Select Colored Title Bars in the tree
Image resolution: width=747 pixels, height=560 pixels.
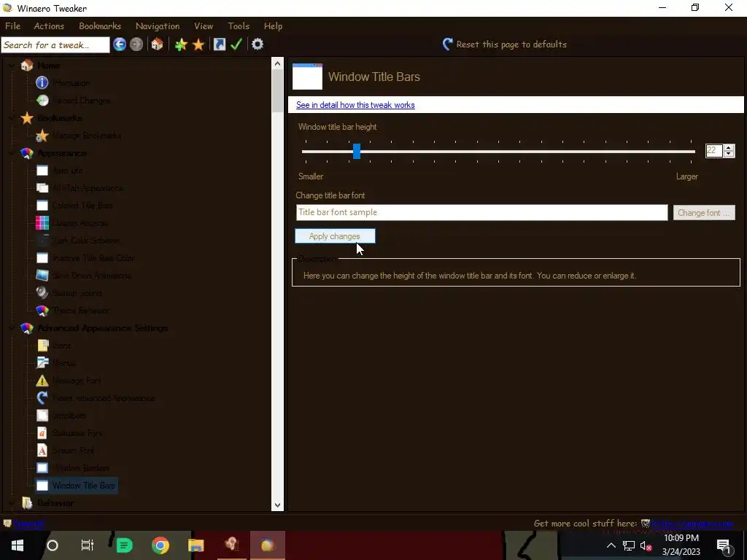pos(82,206)
